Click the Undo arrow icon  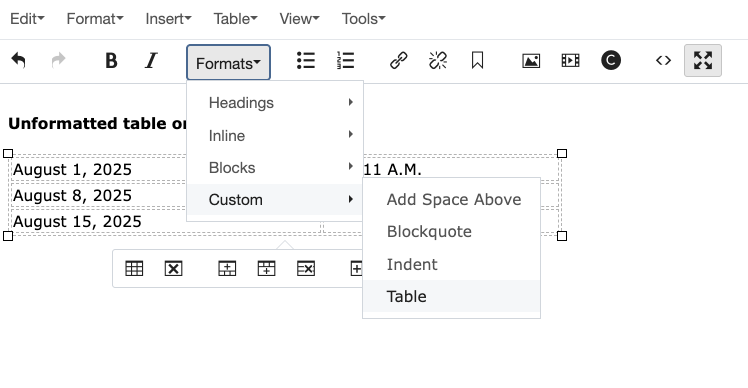[19, 61]
